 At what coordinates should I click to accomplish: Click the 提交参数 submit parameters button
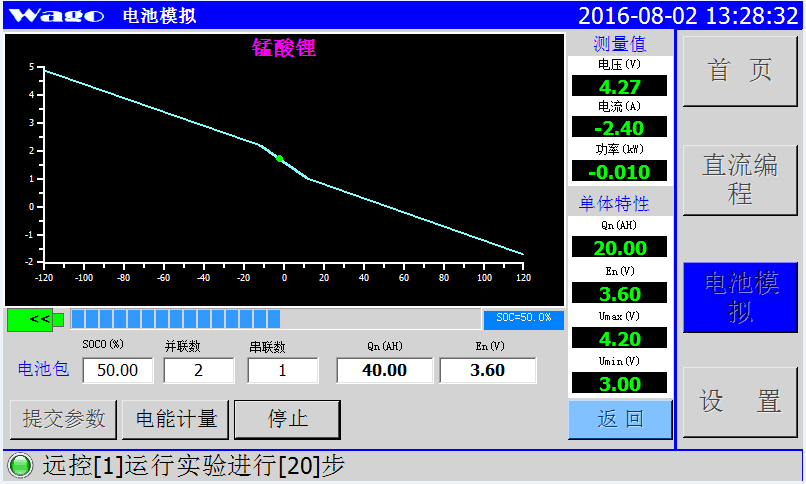pyautogui.click(x=64, y=419)
